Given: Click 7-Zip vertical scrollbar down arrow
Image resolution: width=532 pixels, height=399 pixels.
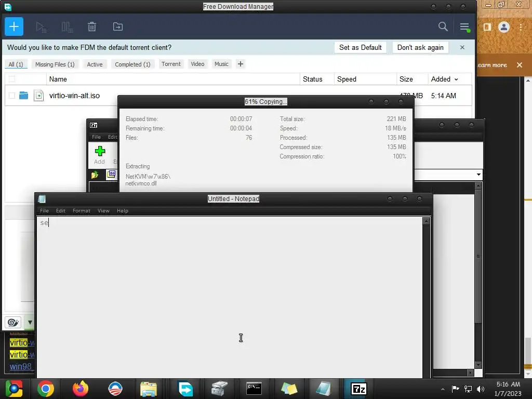Looking at the screenshot, I should [x=478, y=365].
